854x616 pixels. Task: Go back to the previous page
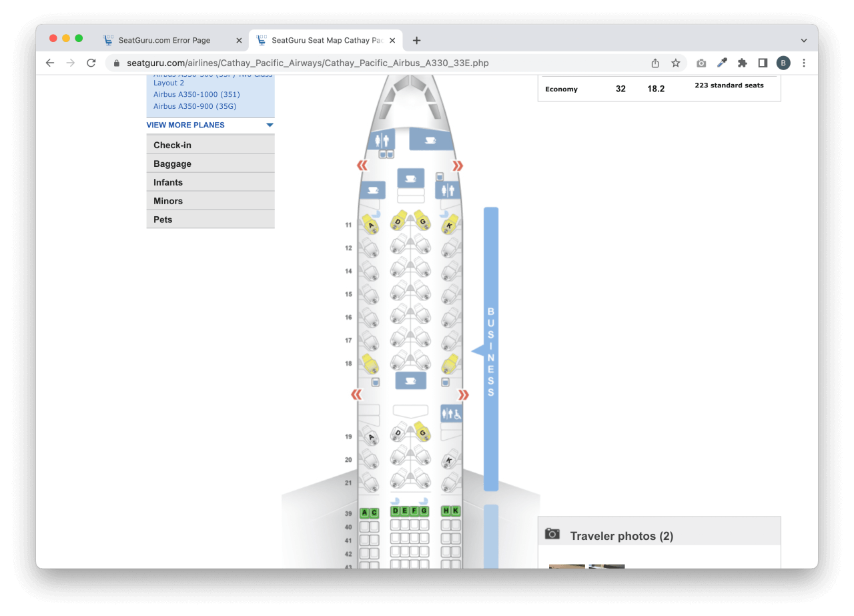point(50,63)
